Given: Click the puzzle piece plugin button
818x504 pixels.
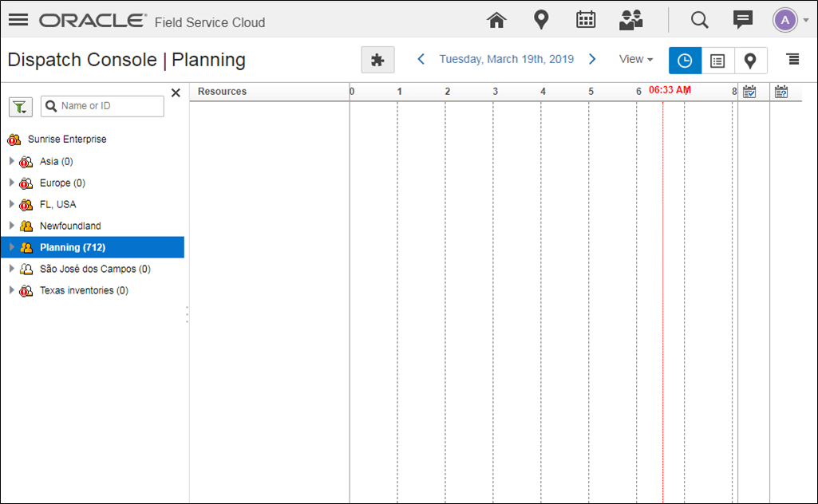Looking at the screenshot, I should pyautogui.click(x=377, y=60).
